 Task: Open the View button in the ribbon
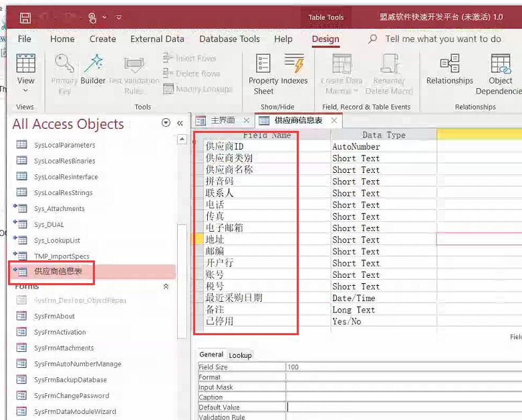(x=25, y=69)
